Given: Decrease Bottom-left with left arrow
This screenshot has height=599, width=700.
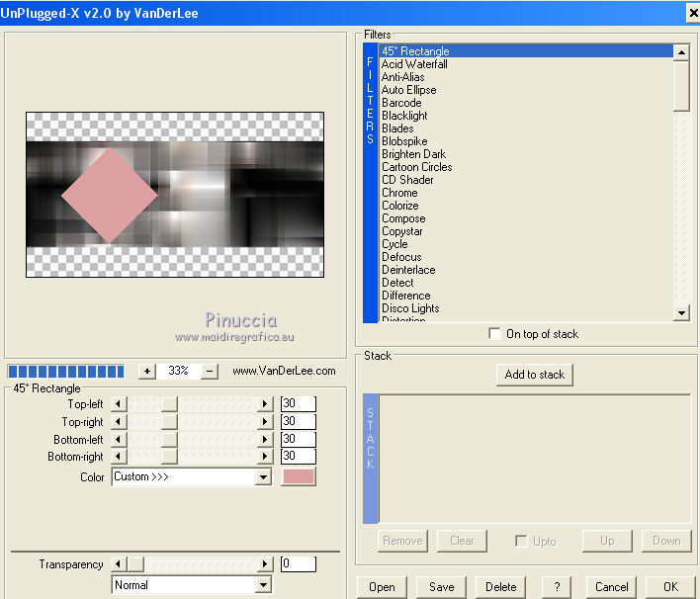Looking at the screenshot, I should pyautogui.click(x=119, y=439).
